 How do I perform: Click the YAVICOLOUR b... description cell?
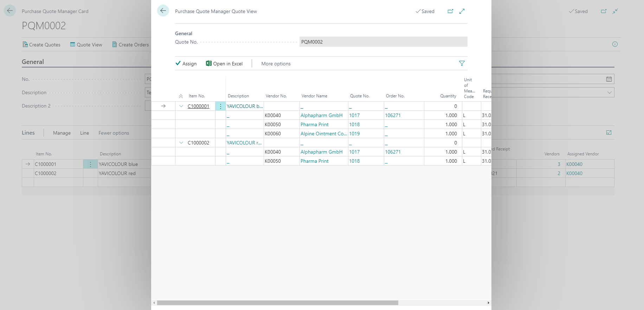245,106
